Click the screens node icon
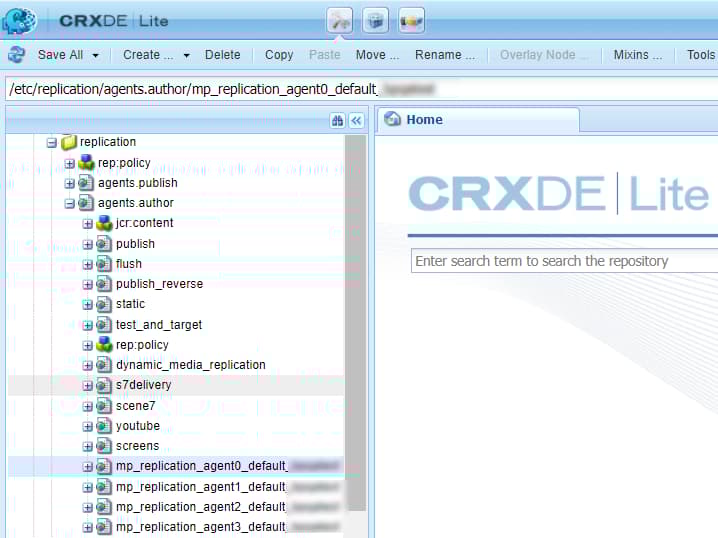The width and height of the screenshot is (718, 538). coord(104,446)
